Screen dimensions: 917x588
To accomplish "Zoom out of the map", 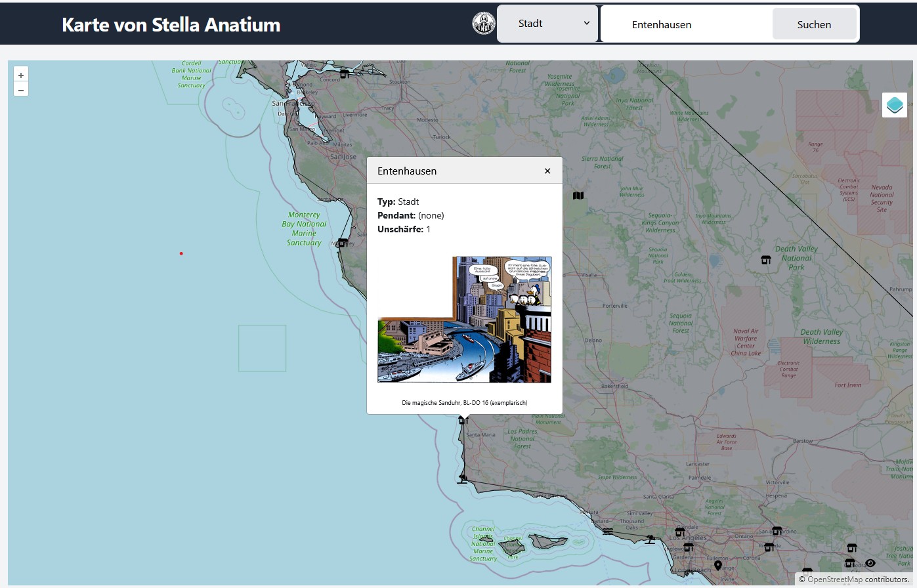I will (x=21, y=90).
